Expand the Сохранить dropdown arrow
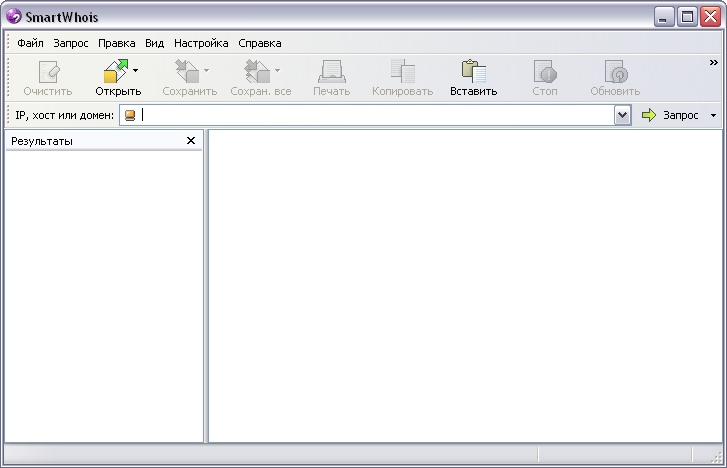Image resolution: width=727 pixels, height=468 pixels. [206, 71]
